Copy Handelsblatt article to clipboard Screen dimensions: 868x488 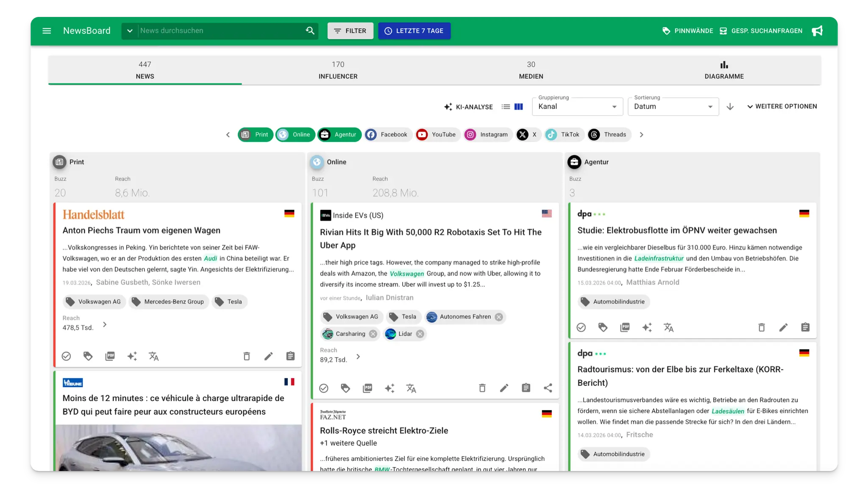click(290, 356)
